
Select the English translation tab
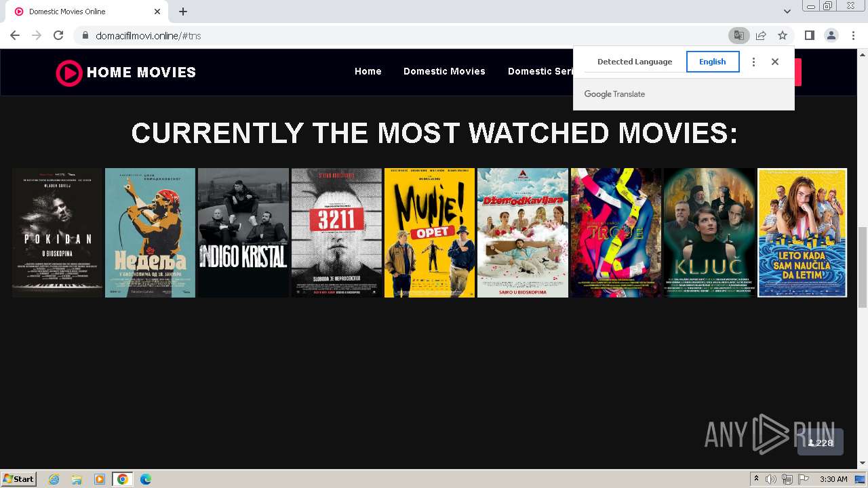tap(713, 62)
